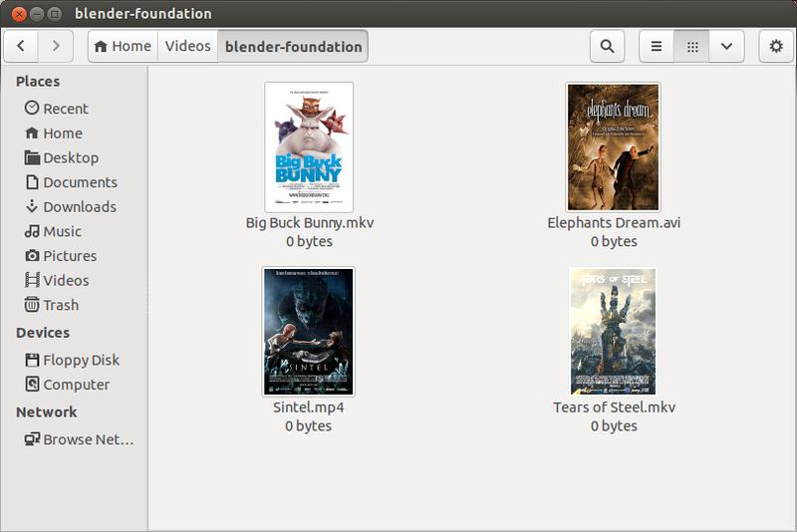Select the Elephants Dream poster thumbnail
797x532 pixels.
coord(613,146)
